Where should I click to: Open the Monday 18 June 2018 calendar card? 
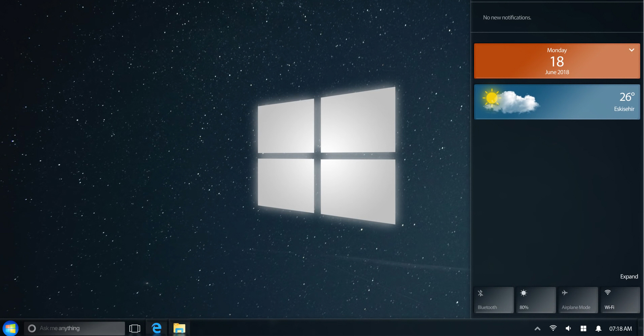pos(557,61)
